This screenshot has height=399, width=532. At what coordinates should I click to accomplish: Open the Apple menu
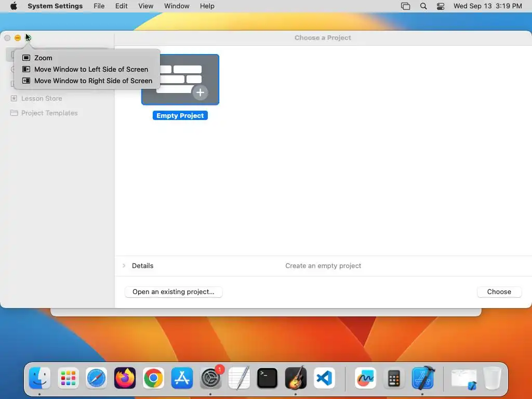[14, 6]
